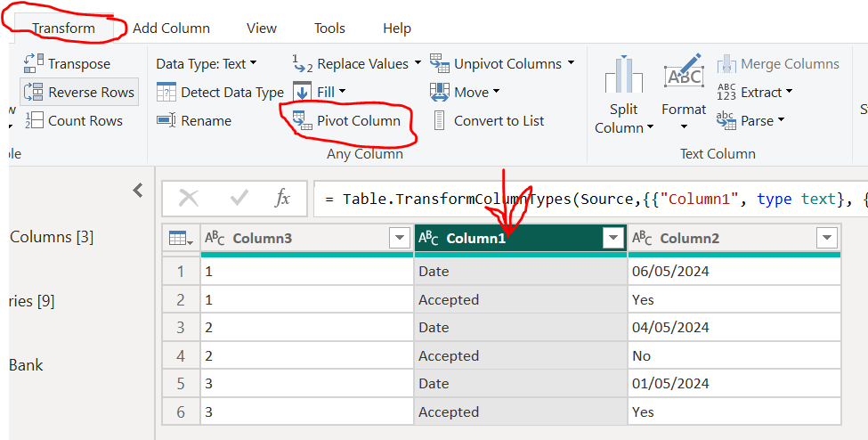
Task: Click the Merge Columns icon
Action: [x=726, y=64]
